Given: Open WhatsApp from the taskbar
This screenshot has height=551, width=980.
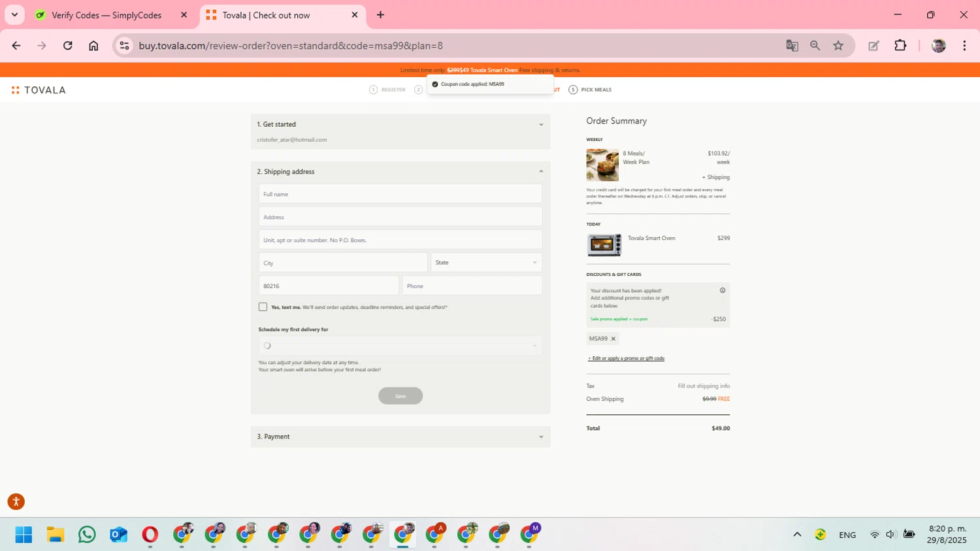Looking at the screenshot, I should click(x=87, y=535).
